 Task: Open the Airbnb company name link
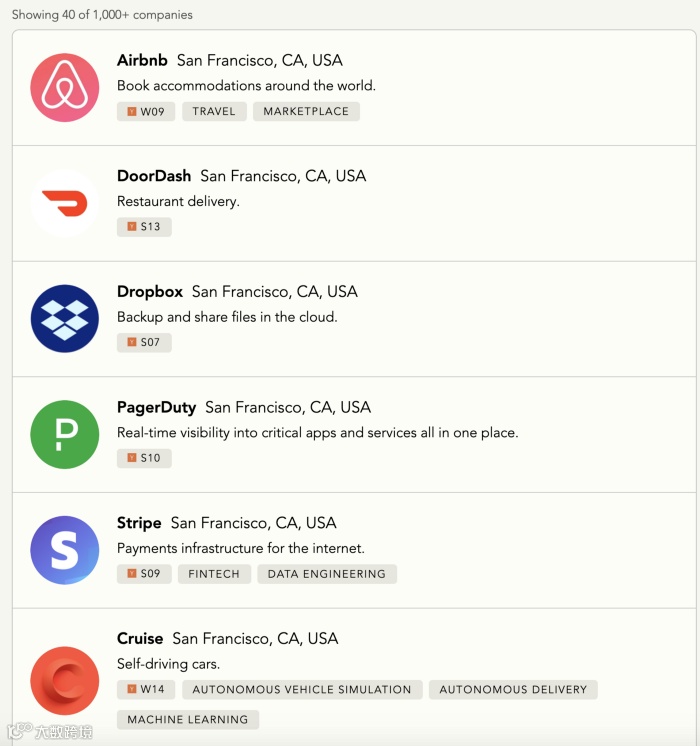point(142,60)
